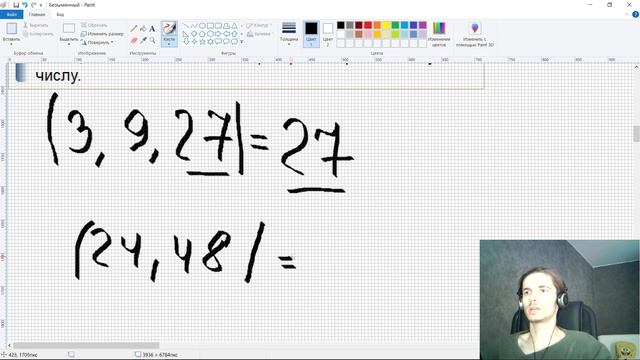Open the Quick Access Toolbar customize arrow

coord(41,5)
